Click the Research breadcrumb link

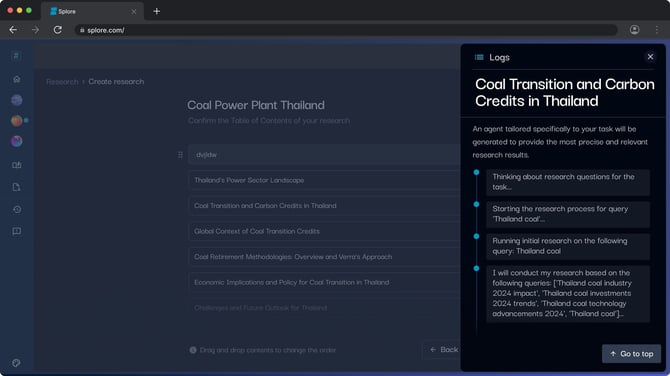coord(62,82)
